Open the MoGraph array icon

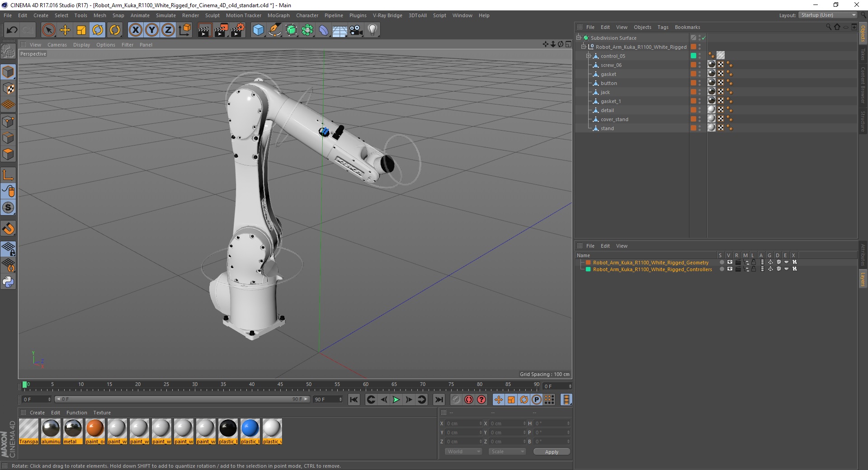307,30
